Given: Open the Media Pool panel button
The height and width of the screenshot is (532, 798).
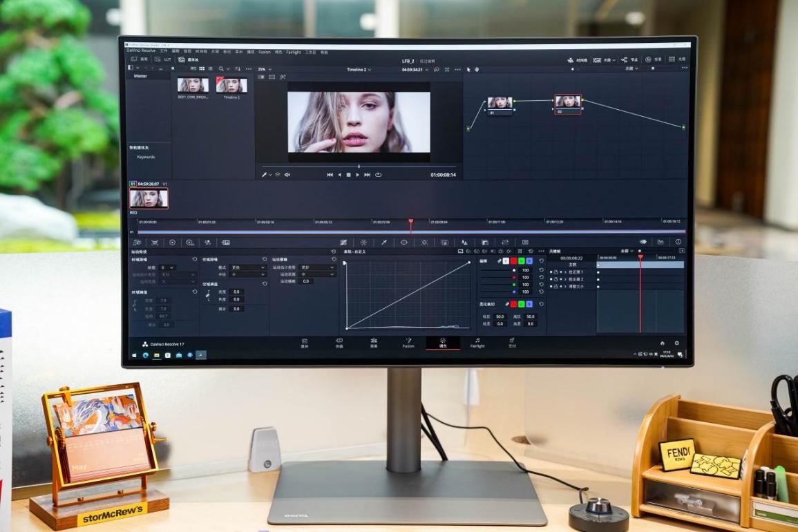Looking at the screenshot, I should tap(189, 59).
